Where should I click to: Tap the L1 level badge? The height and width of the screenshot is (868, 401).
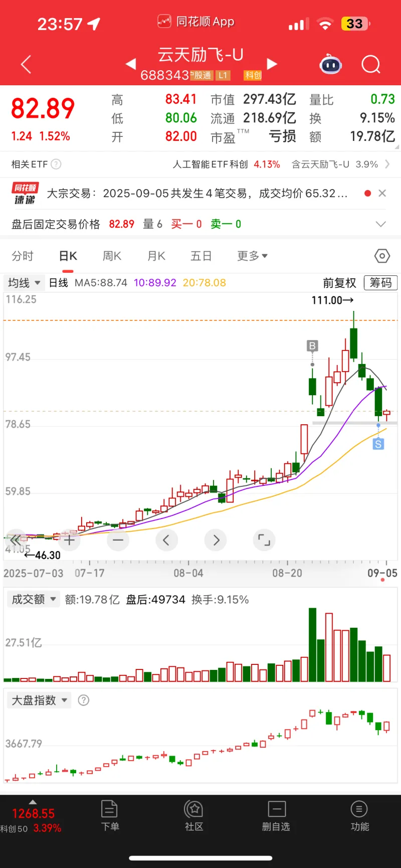point(223,75)
